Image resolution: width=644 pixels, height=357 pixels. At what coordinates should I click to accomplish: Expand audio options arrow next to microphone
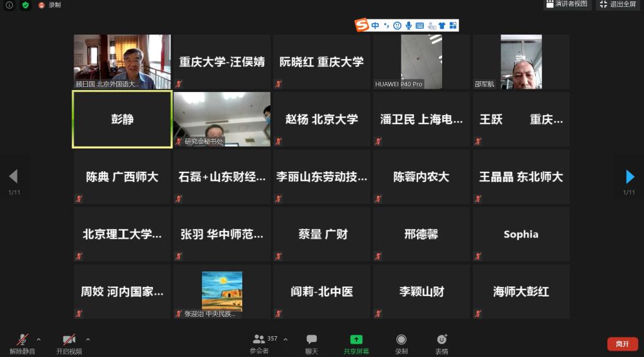[39, 339]
